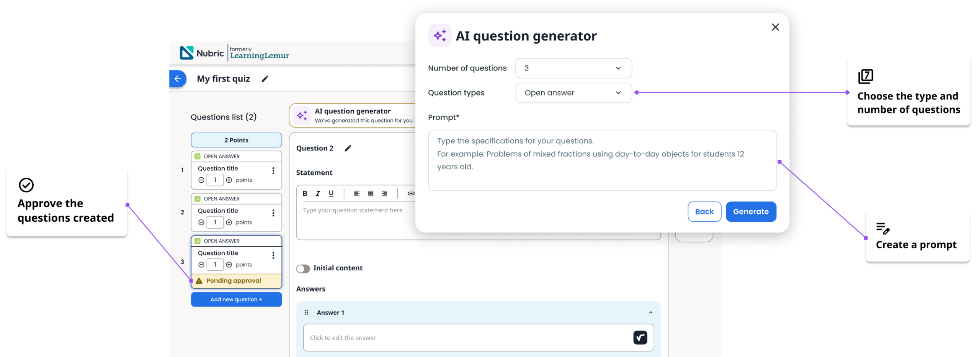The height and width of the screenshot is (357, 980).
Task: Open the options menu for question 2
Action: pyautogui.click(x=273, y=213)
